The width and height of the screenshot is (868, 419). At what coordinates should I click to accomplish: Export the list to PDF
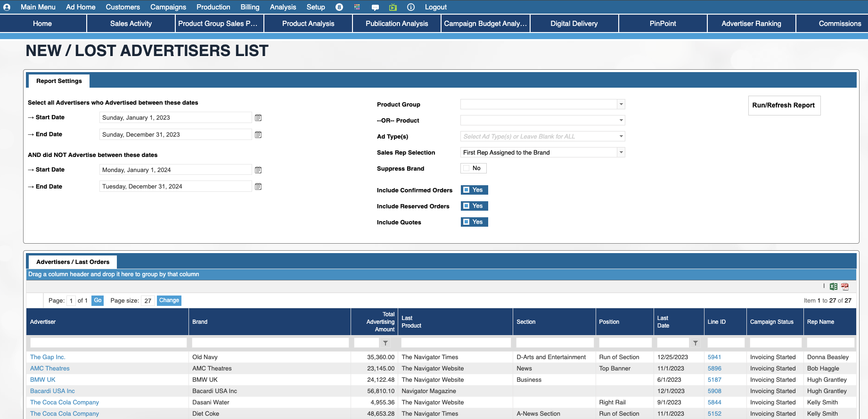(845, 287)
